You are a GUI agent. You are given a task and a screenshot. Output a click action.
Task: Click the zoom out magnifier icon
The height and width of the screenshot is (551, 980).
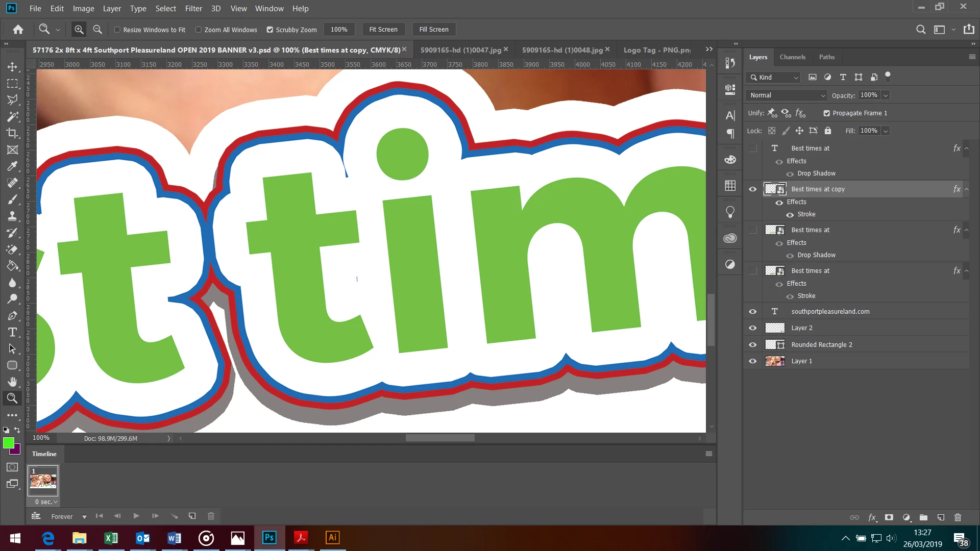pyautogui.click(x=97, y=30)
